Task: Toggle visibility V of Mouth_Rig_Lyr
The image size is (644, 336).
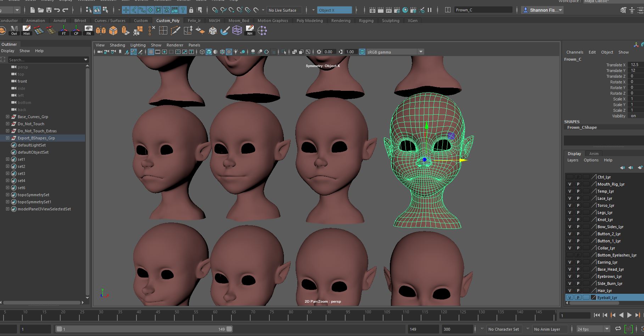Action: pyautogui.click(x=570, y=184)
